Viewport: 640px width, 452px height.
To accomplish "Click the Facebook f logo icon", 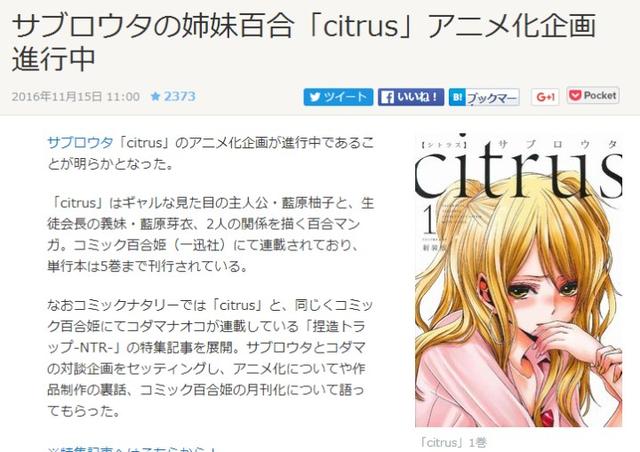I will pos(387,97).
